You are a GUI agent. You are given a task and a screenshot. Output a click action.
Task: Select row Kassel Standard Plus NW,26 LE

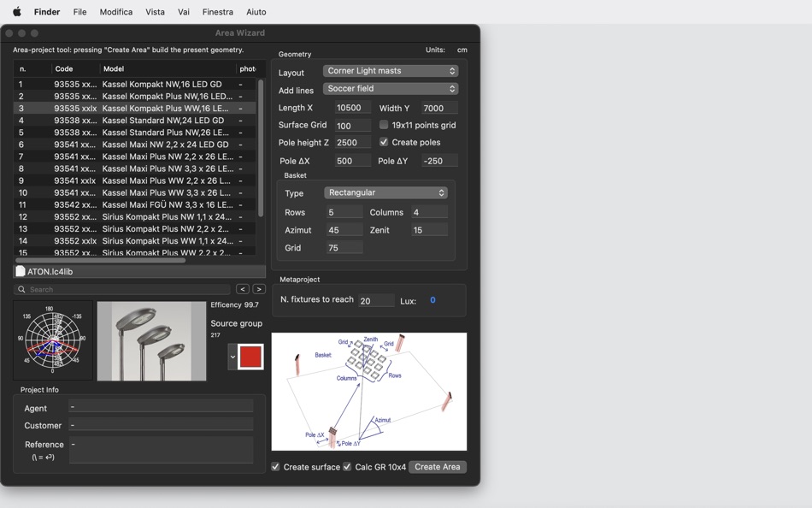point(135,133)
